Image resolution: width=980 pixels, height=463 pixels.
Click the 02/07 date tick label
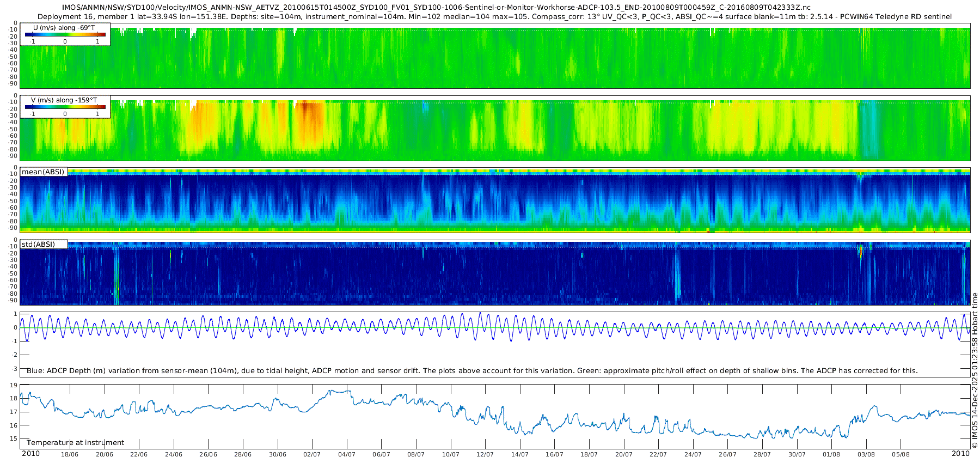point(312,454)
